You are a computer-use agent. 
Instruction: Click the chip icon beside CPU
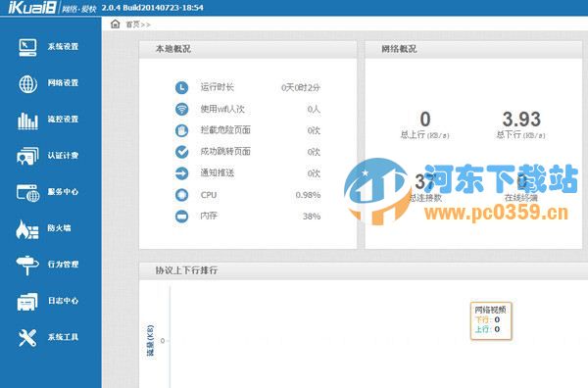click(182, 195)
